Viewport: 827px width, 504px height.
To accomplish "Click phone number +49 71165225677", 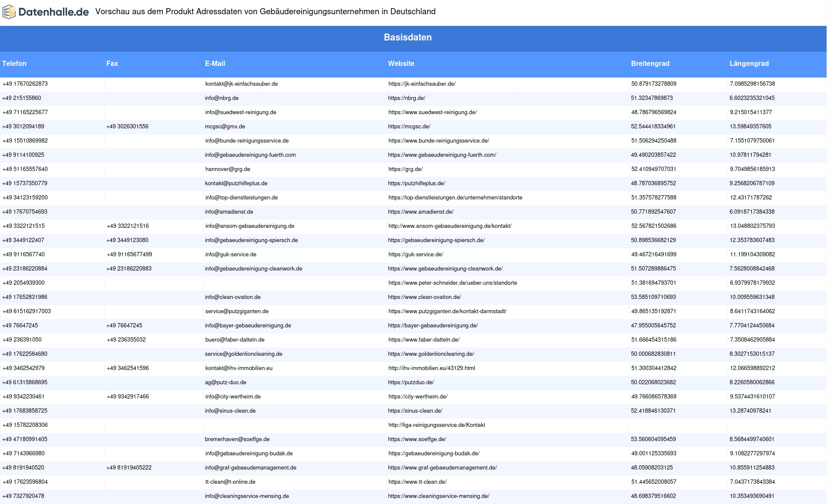I will point(25,112).
